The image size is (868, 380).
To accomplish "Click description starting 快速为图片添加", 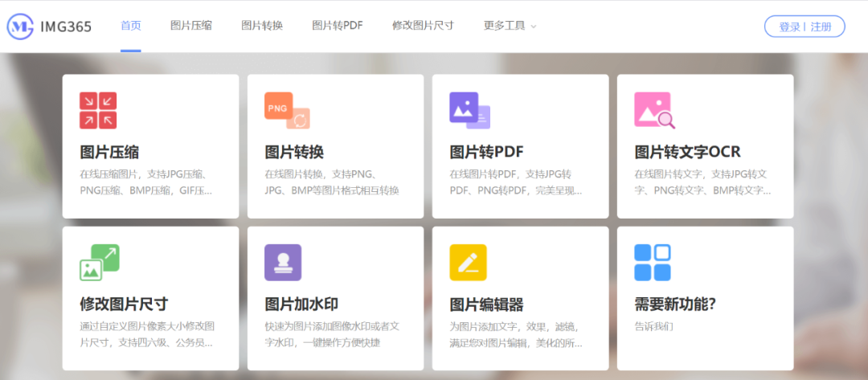I will click(332, 335).
